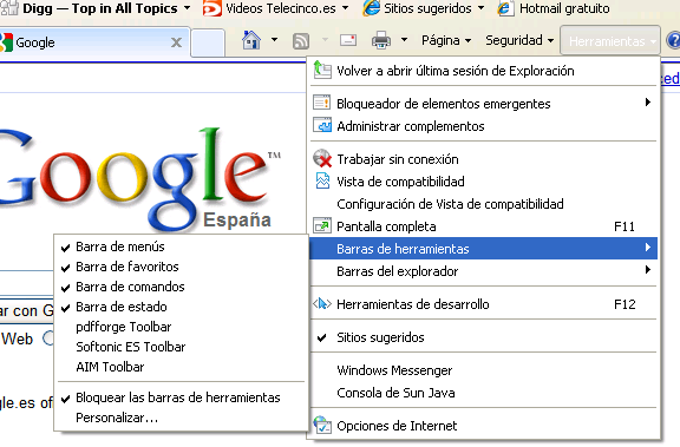Open the Home button dropdown arrow
The image size is (680, 447).
point(274,40)
